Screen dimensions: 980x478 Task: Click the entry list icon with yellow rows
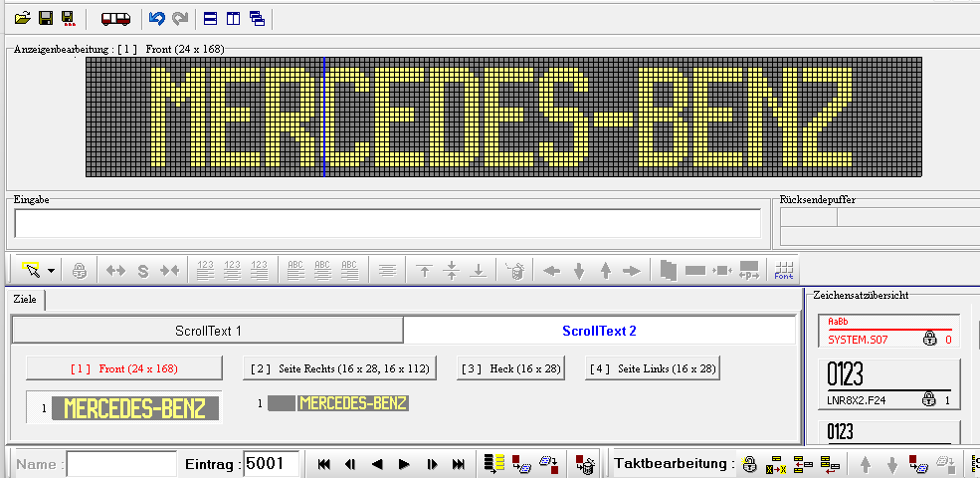pos(494,464)
